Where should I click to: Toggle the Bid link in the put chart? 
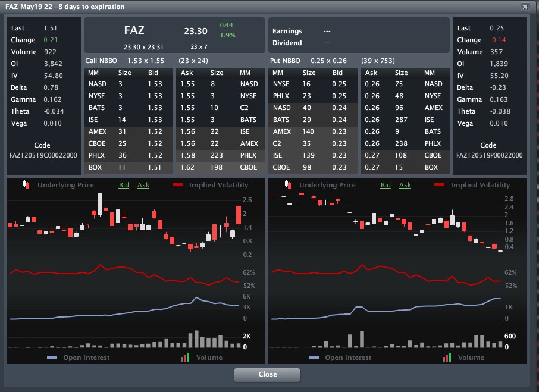386,185
